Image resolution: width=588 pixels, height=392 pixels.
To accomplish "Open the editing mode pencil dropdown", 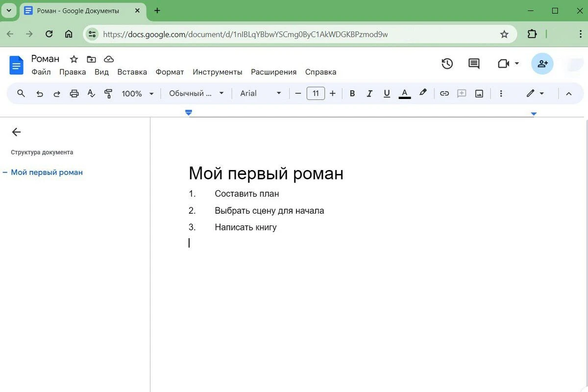I will coord(535,94).
